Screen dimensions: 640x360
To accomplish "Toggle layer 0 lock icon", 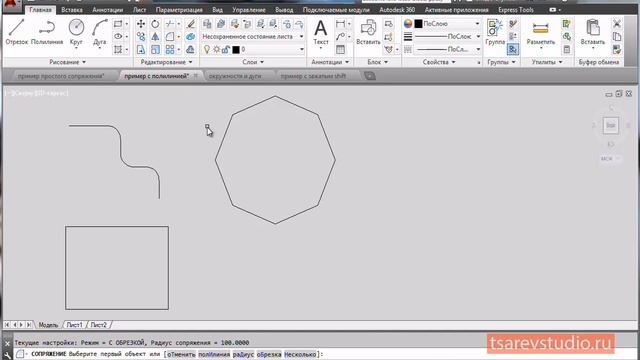I will pyautogui.click(x=225, y=49).
